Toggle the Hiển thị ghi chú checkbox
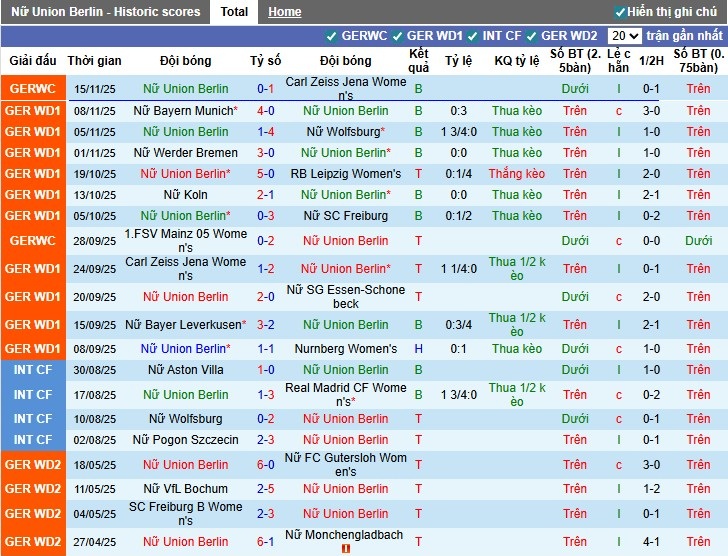Image resolution: width=728 pixels, height=556 pixels. tap(620, 12)
